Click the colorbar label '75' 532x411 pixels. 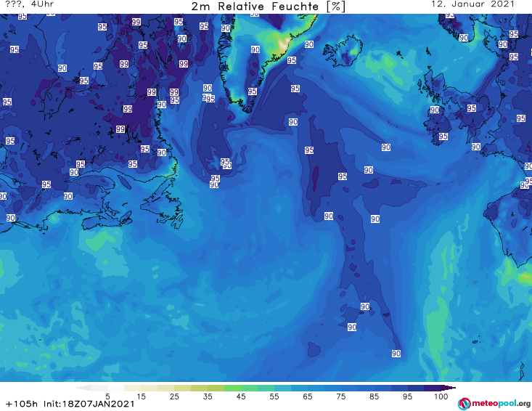point(340,396)
